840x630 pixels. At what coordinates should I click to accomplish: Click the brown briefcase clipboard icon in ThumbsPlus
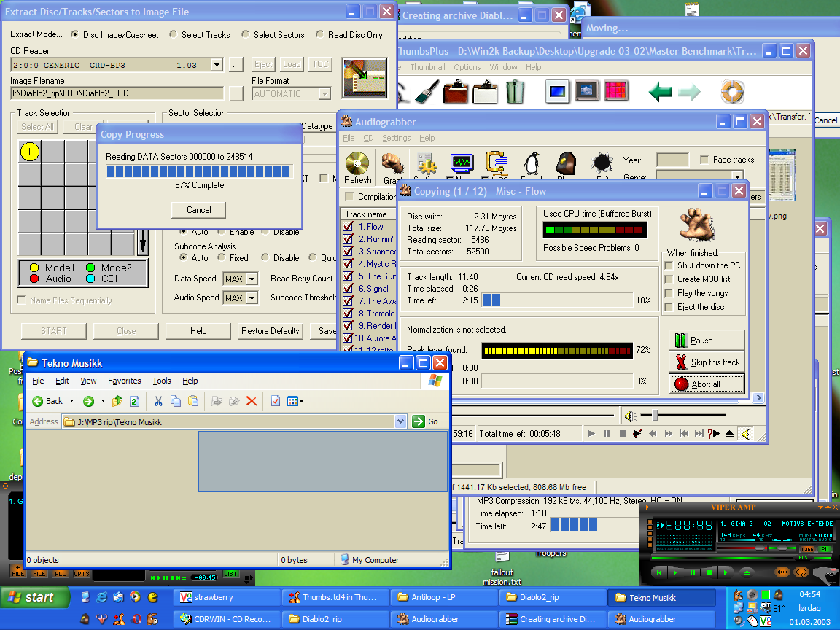click(x=456, y=92)
